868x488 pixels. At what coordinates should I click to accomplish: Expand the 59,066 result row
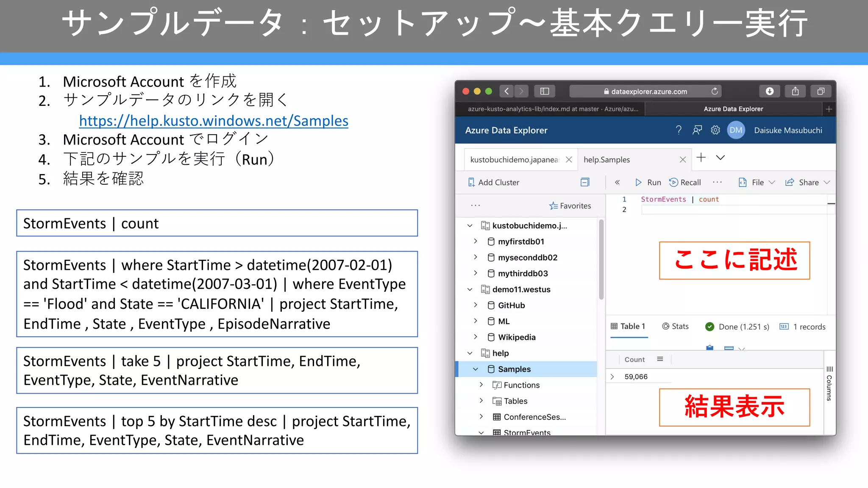[612, 377]
